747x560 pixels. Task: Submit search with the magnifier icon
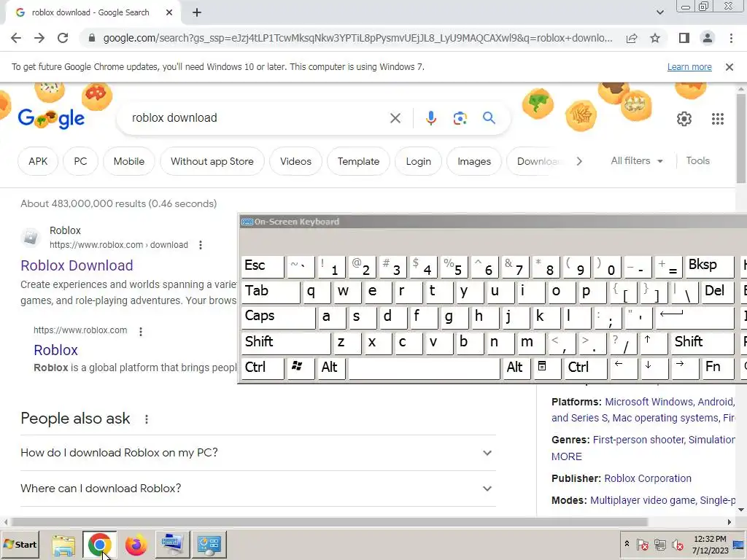489,118
